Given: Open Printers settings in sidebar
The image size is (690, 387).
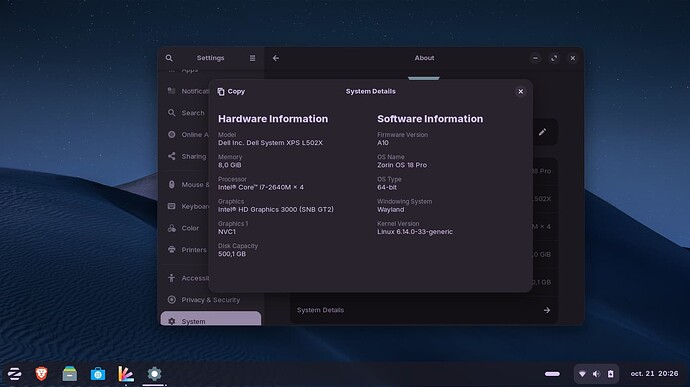Looking at the screenshot, I should pyautogui.click(x=186, y=250).
